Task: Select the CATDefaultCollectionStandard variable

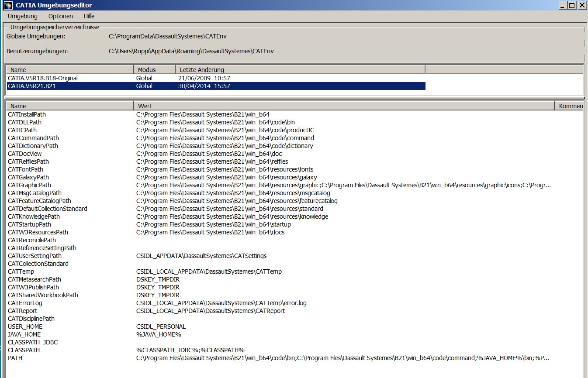Action: coord(48,209)
